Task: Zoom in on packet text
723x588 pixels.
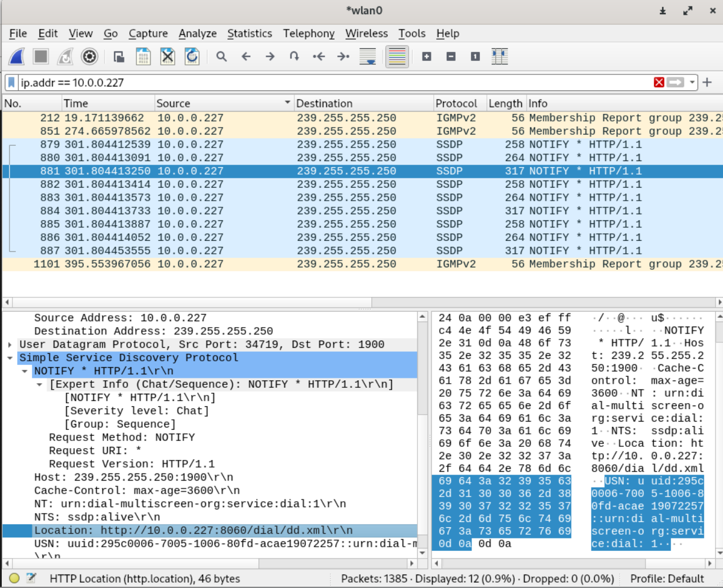Action: pyautogui.click(x=427, y=57)
